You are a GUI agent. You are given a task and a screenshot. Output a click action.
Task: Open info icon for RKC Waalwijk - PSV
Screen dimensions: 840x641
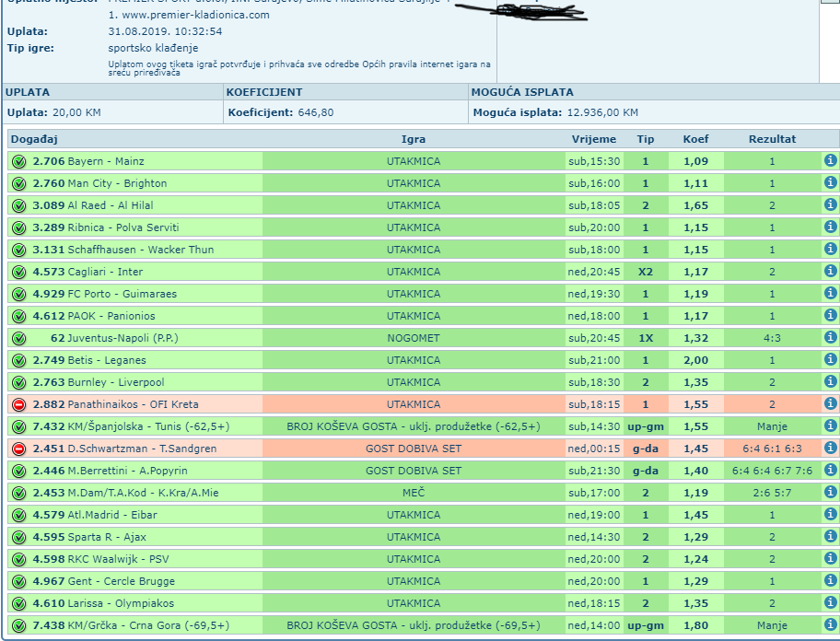[x=831, y=557]
